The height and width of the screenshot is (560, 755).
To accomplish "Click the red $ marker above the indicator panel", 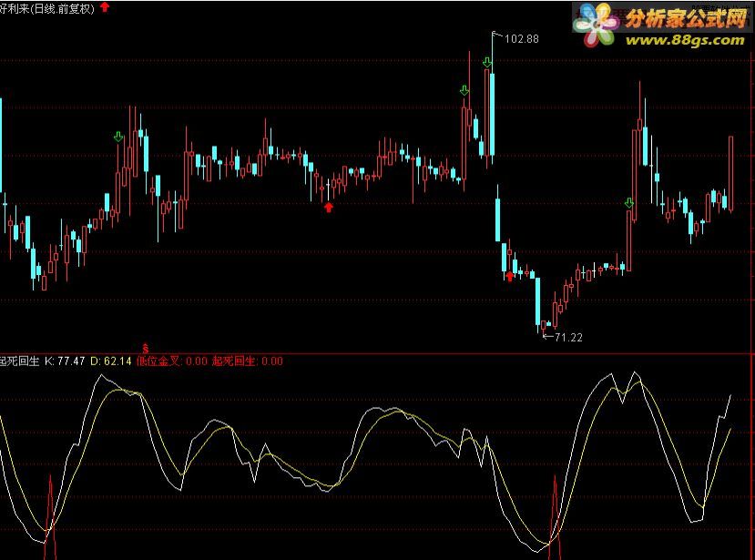I will coord(146,348).
